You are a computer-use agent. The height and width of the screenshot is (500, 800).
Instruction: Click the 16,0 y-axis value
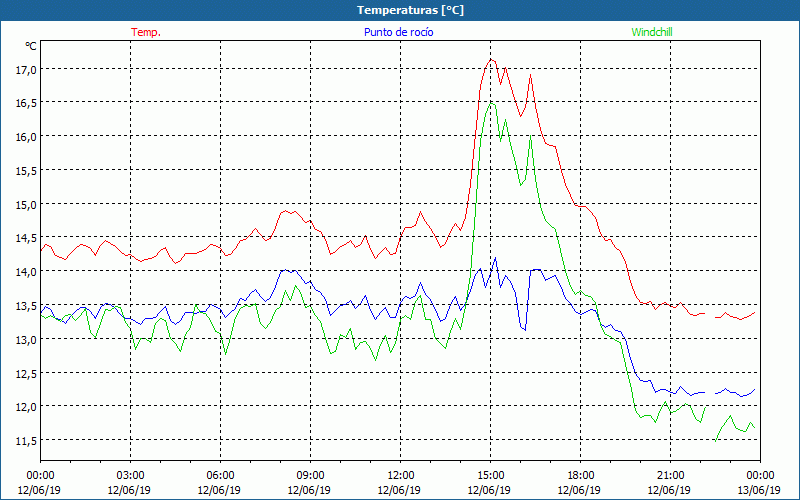point(26,137)
